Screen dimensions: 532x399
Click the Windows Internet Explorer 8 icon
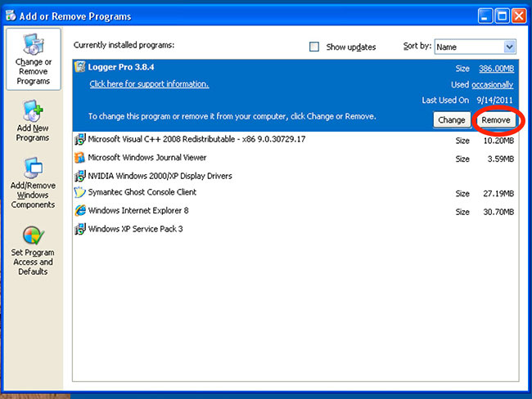click(79, 210)
